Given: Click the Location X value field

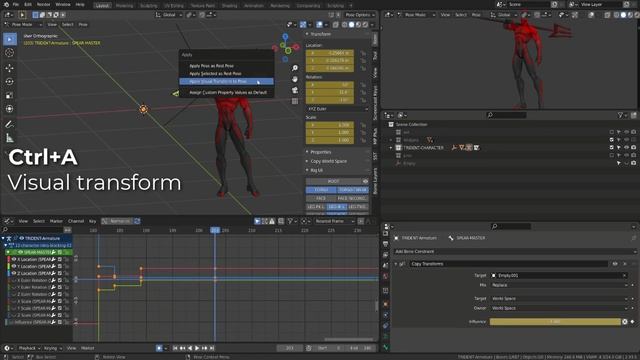Looking at the screenshot, I should [x=330, y=53].
